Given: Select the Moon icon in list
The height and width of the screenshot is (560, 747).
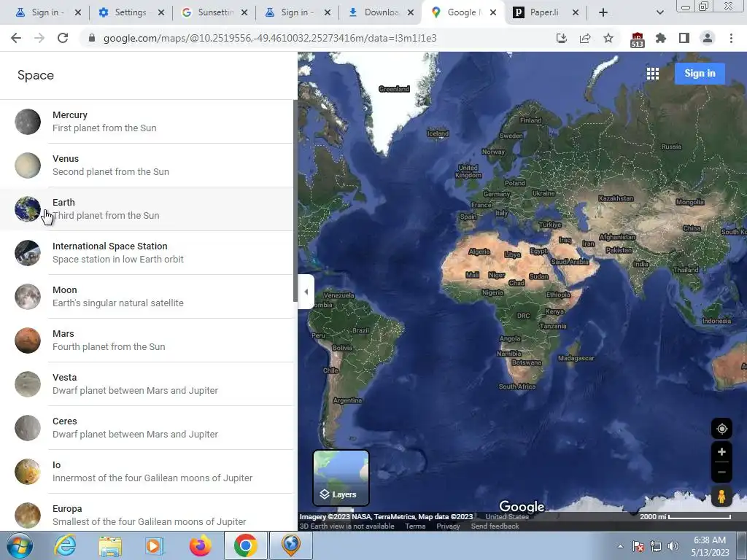Looking at the screenshot, I should click(x=28, y=297).
